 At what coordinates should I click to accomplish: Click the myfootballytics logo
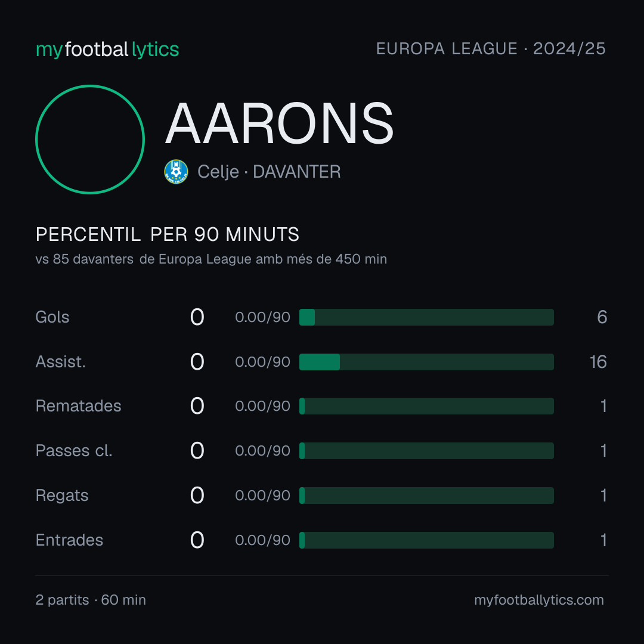[107, 49]
